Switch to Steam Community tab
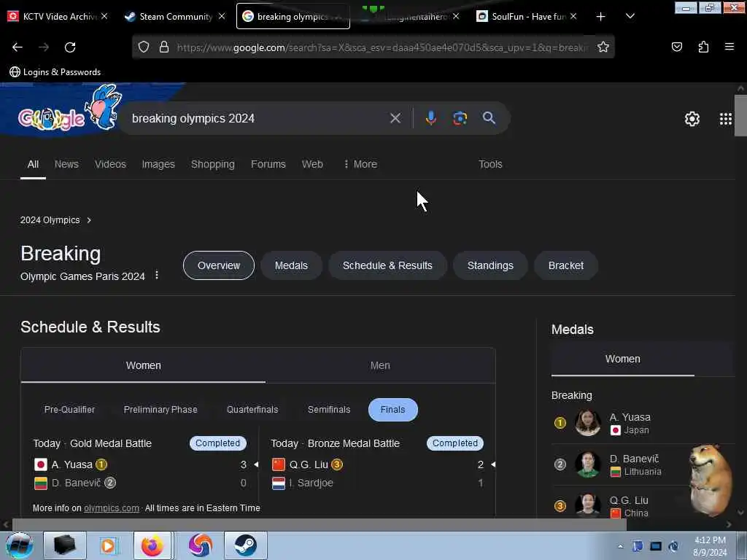The image size is (747, 560). point(168,17)
